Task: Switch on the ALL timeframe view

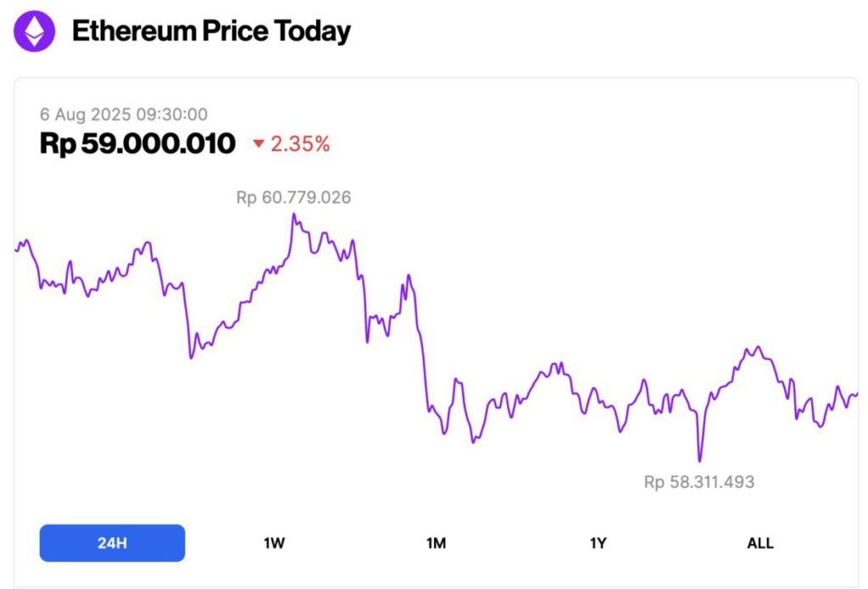Action: click(759, 542)
